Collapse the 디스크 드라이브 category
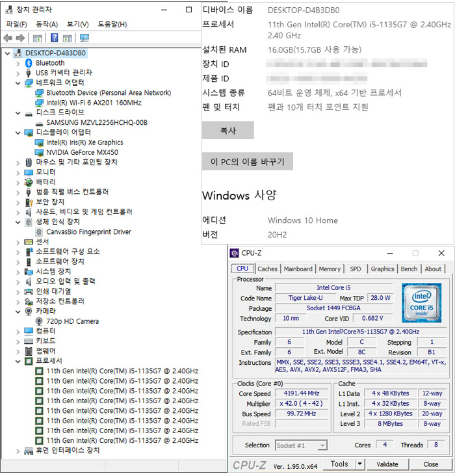The image size is (455, 476). pos(18,113)
